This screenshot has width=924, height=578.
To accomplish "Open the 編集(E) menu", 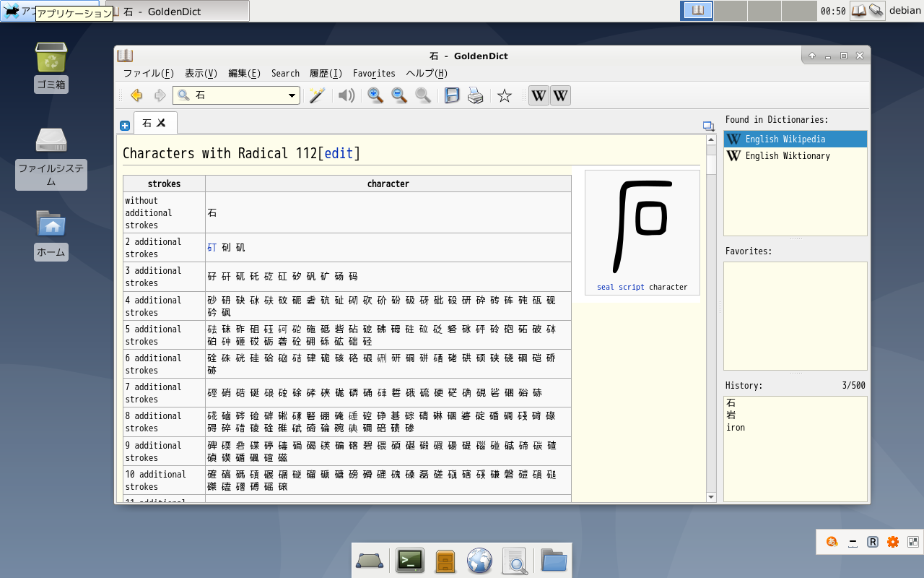I will click(244, 73).
